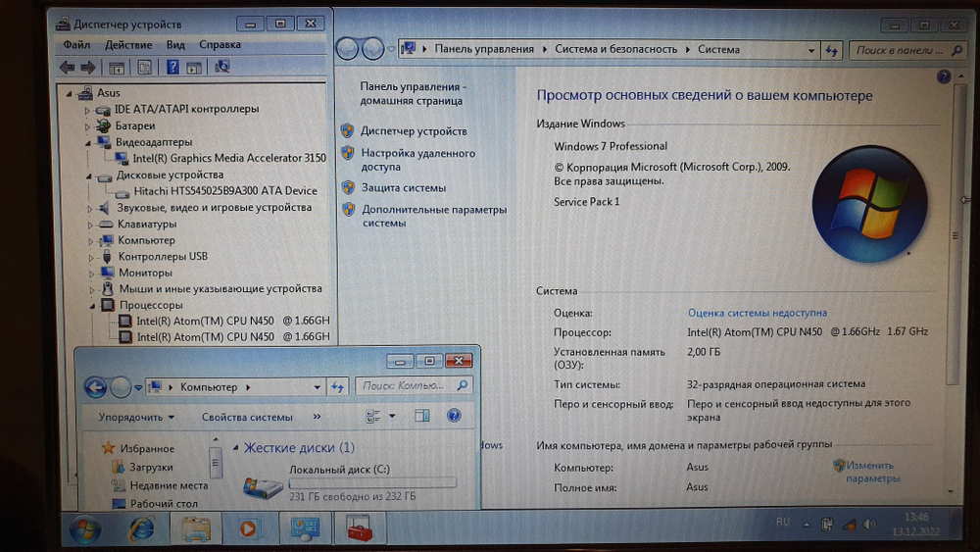Launch Internet Explorer from taskbar
This screenshot has width=980, height=552.
pyautogui.click(x=141, y=530)
